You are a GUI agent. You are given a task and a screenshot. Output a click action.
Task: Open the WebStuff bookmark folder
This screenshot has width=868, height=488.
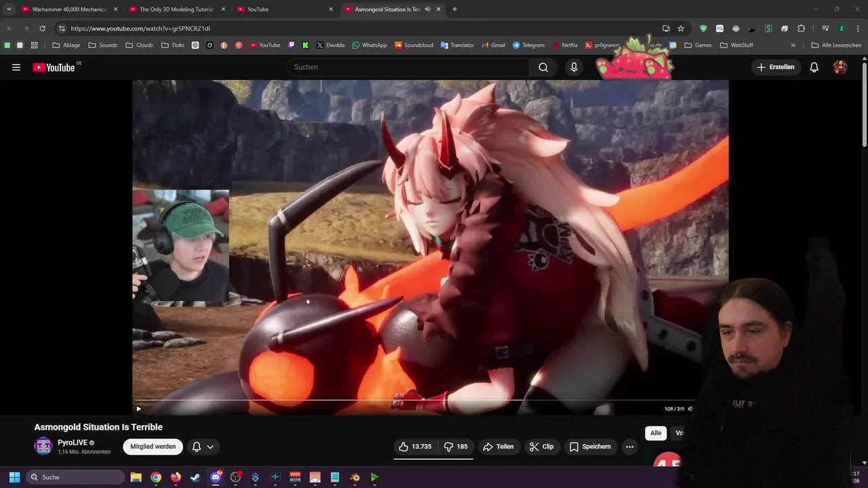tap(737, 45)
